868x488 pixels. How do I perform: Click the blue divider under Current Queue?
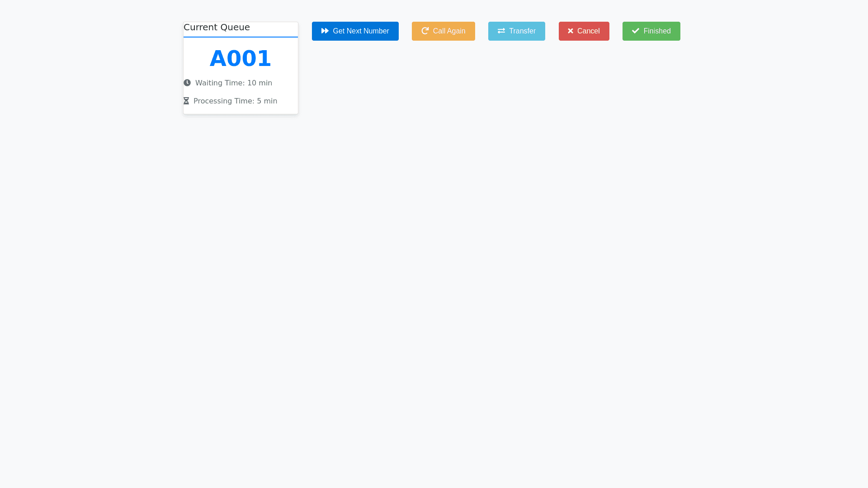pos(241,37)
